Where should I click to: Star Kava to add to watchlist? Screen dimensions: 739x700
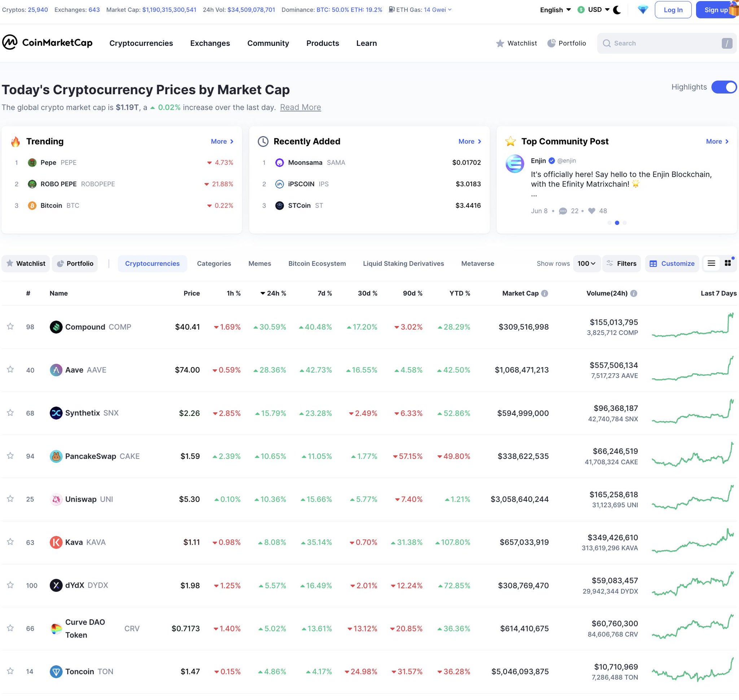click(x=10, y=542)
